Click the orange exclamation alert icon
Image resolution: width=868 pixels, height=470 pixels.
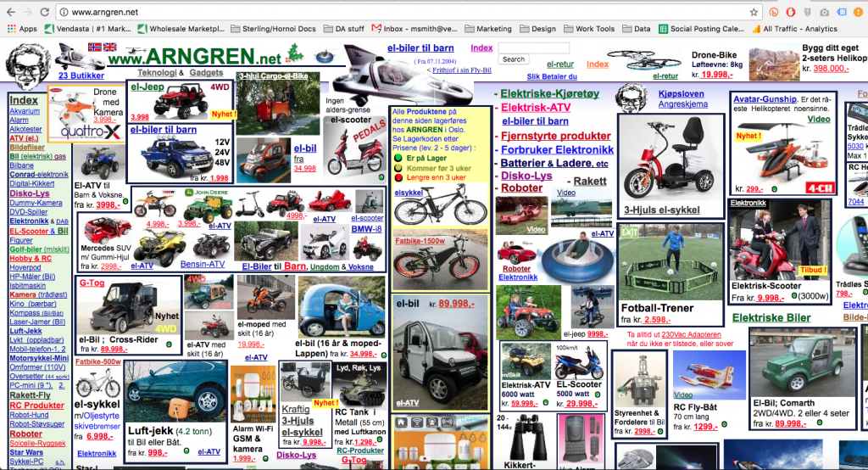[x=859, y=12]
